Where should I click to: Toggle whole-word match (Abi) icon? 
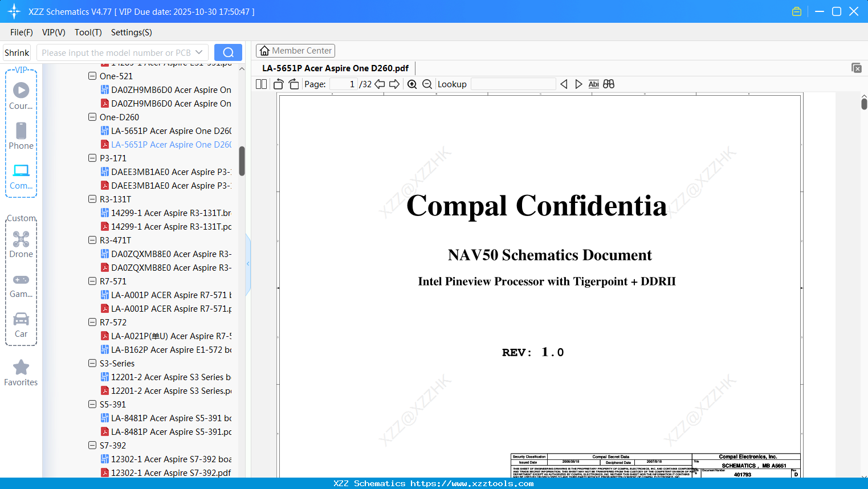(594, 84)
